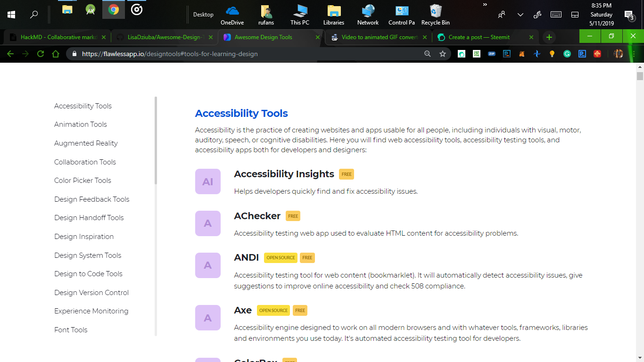Click the page vertical scrollbar thumb
Viewport: 644px width, 362px height.
pos(640,76)
